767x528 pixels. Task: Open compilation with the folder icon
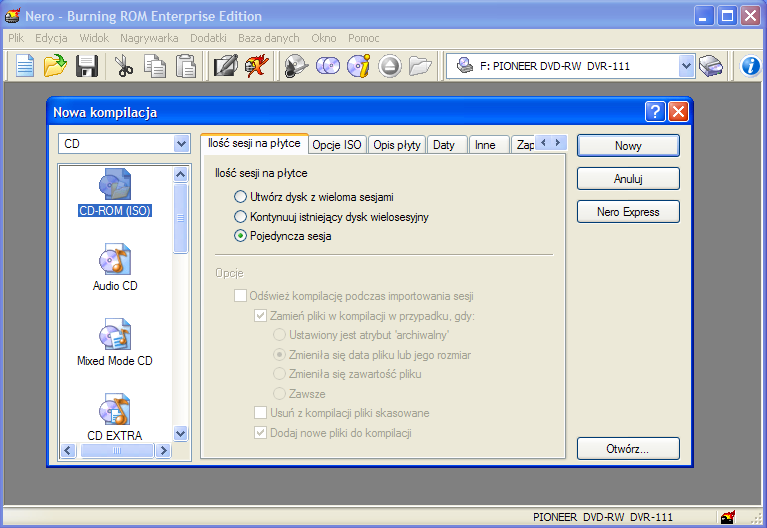(x=55, y=66)
